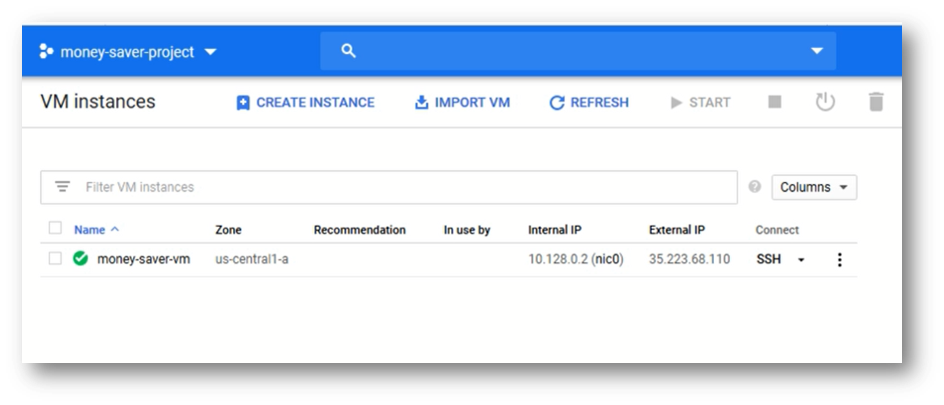Toggle the select-all header checkbox
944x405 pixels.
tap(55, 228)
